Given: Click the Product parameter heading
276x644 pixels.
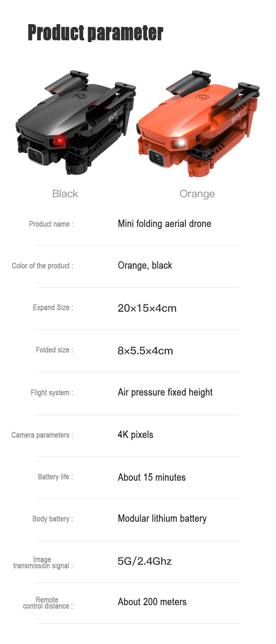Looking at the screenshot, I should 95,33.
